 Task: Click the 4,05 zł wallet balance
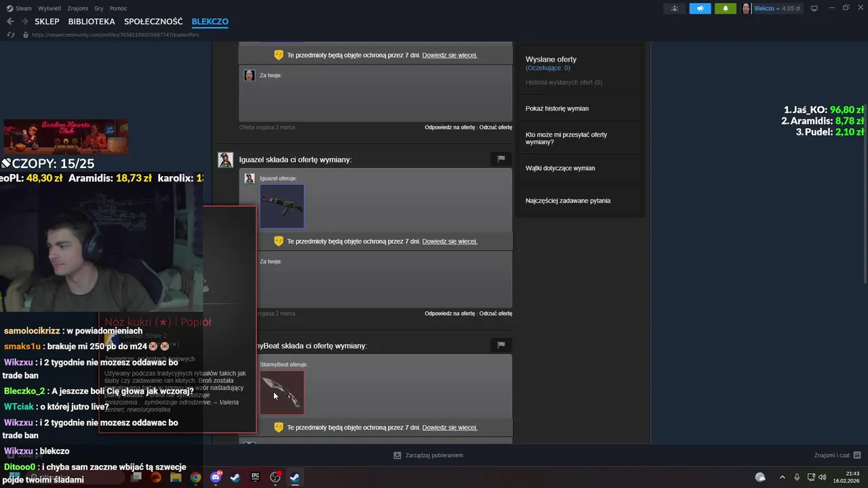pos(791,8)
